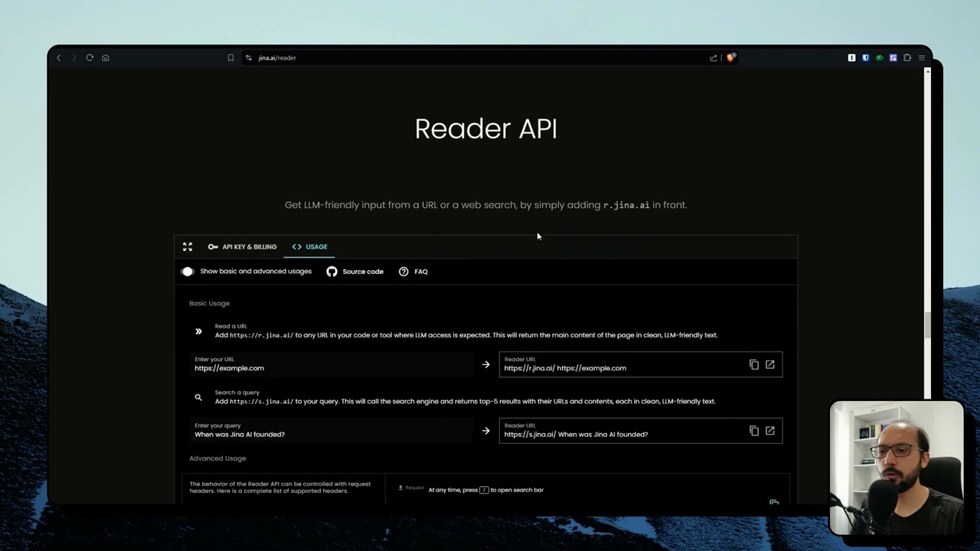Switch to the API KEY & BILLING tab
The width and height of the screenshot is (980, 551).
pyautogui.click(x=242, y=246)
